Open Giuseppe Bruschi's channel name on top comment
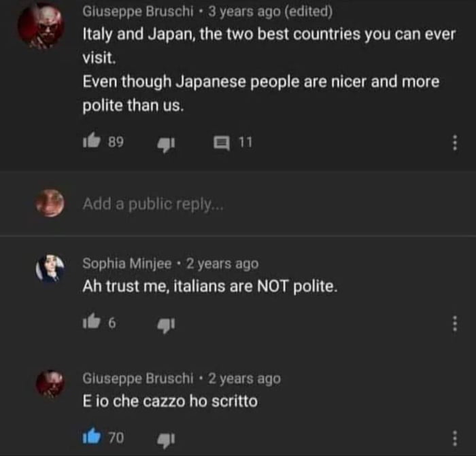 [x=138, y=12]
